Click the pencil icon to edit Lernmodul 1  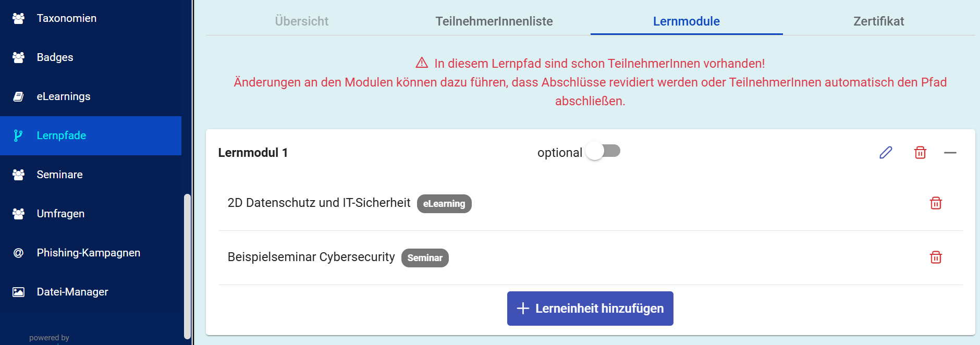886,153
